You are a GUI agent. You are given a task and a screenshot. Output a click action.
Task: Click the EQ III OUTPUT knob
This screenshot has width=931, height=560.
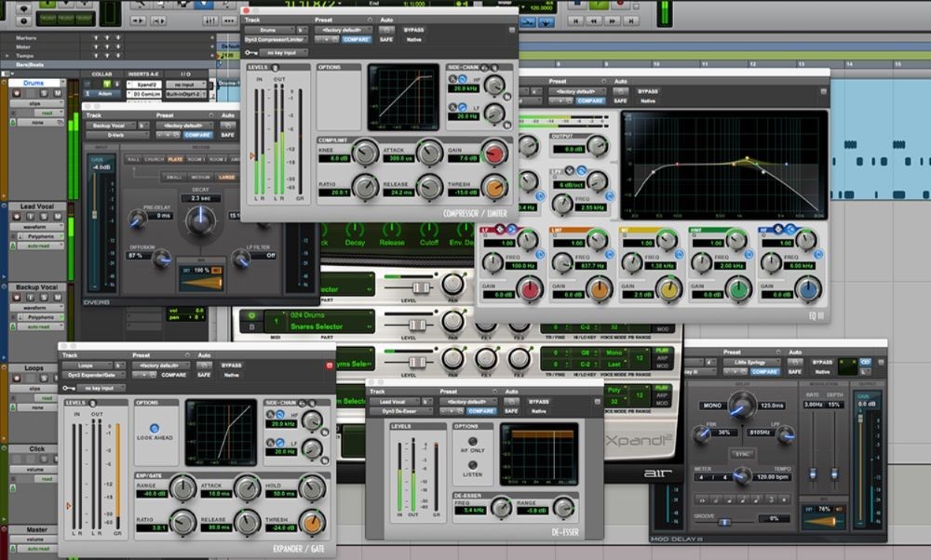[598, 145]
